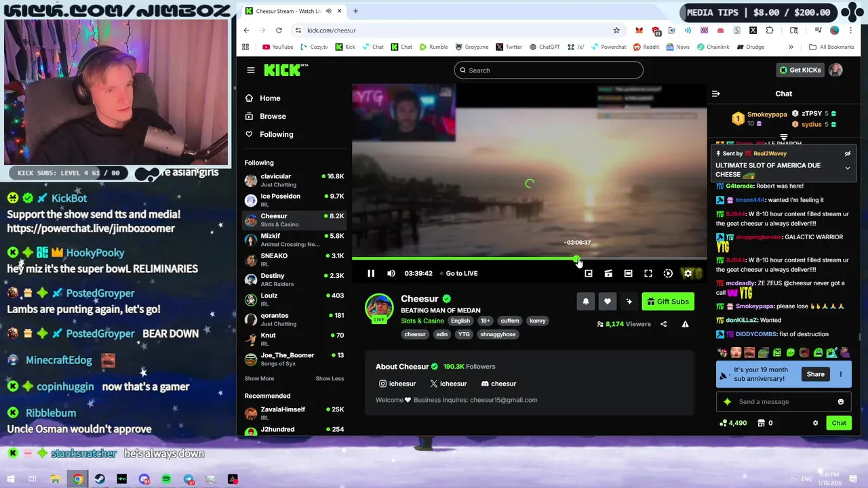Enable picture-in-picture mini player icon

589,273
